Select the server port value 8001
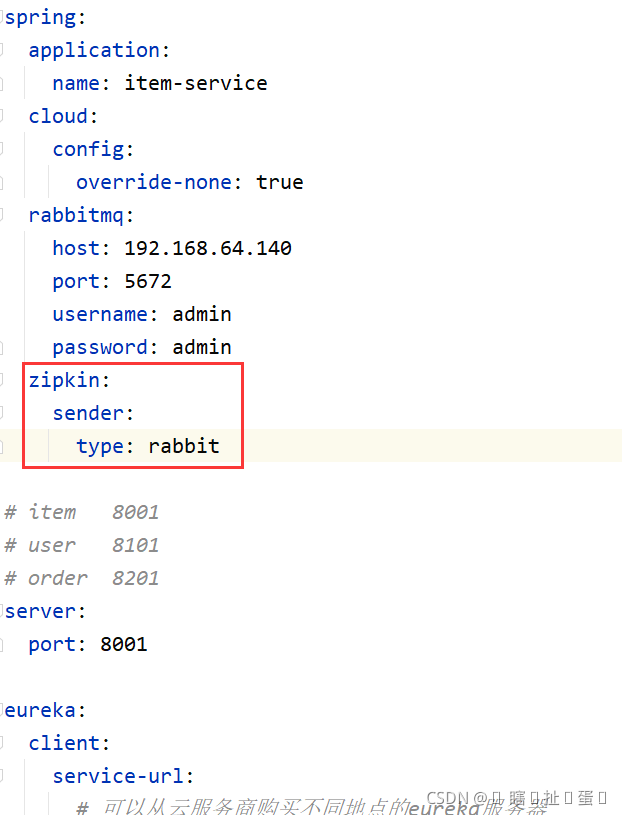Viewport: 622px width, 815px height. 124,645
